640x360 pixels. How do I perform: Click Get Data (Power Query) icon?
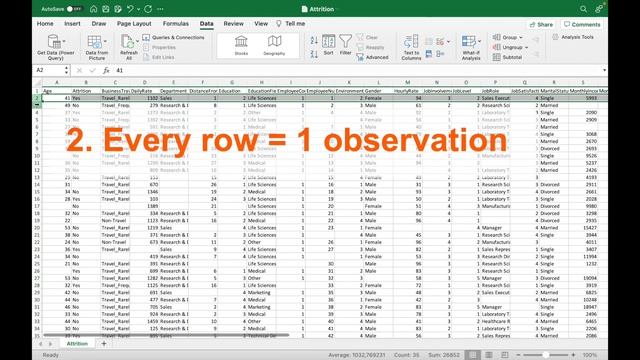click(x=54, y=41)
